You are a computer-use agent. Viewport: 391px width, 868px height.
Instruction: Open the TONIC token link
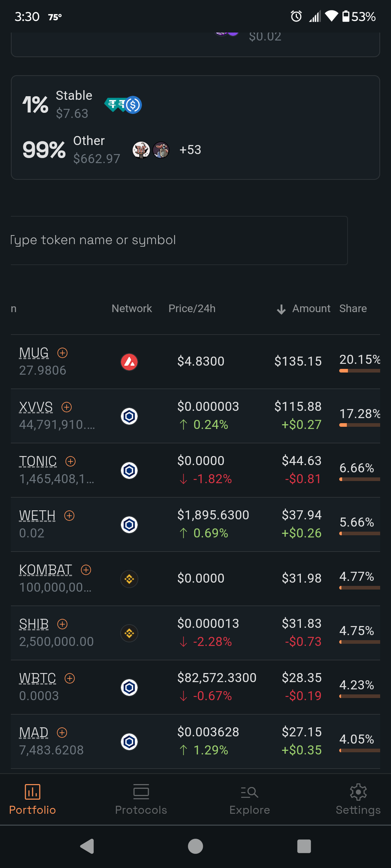click(x=38, y=461)
